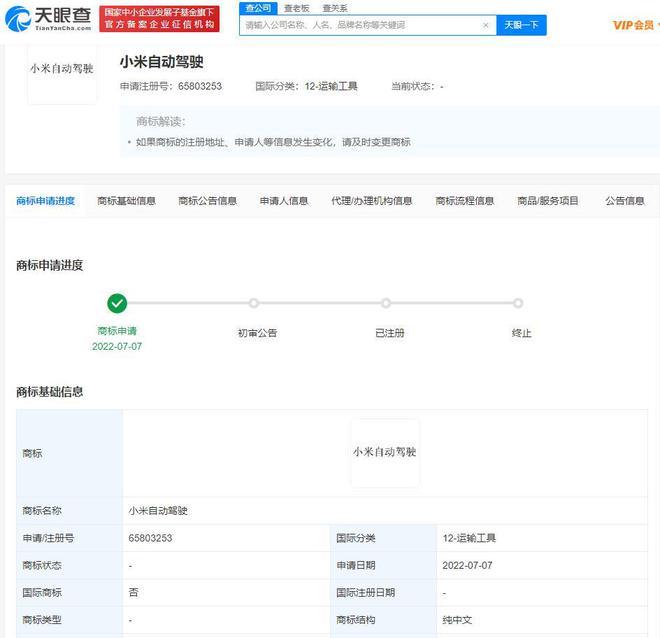This screenshot has width=660, height=638.
Task: Click the 商标申请进度 section heading
Action: click(x=50, y=266)
